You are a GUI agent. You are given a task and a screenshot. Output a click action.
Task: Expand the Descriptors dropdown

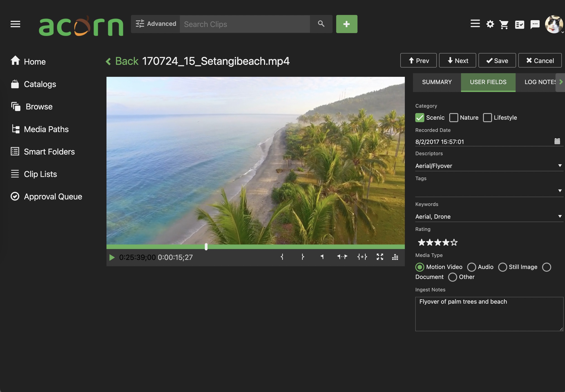pyautogui.click(x=560, y=166)
